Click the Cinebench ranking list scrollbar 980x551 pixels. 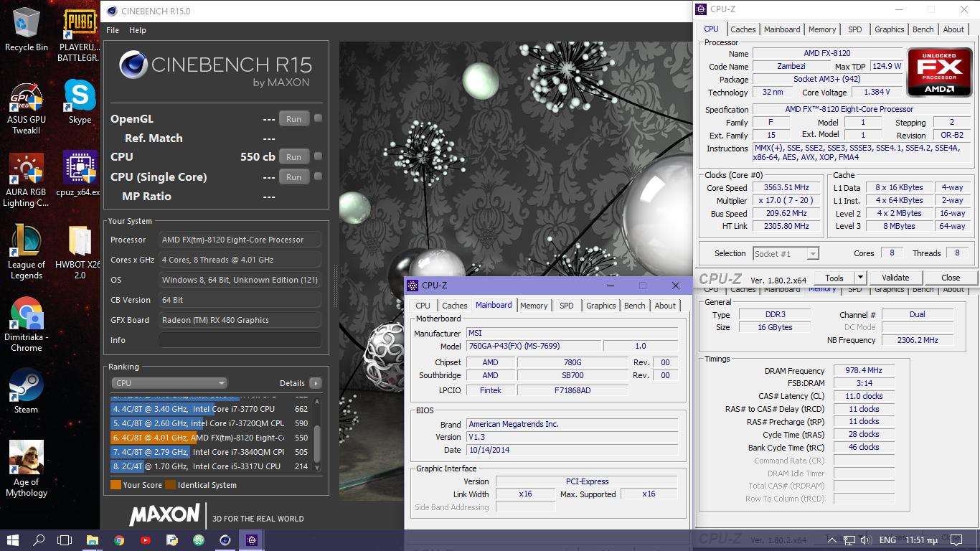[x=318, y=434]
